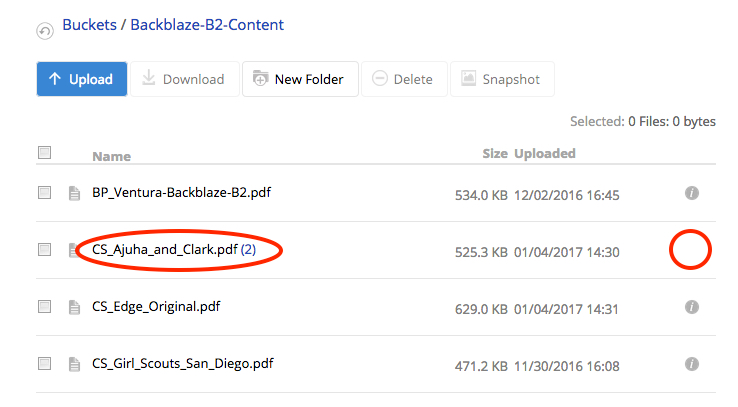This screenshot has width=738, height=407.
Task: Click the Upload button
Action: click(x=82, y=79)
